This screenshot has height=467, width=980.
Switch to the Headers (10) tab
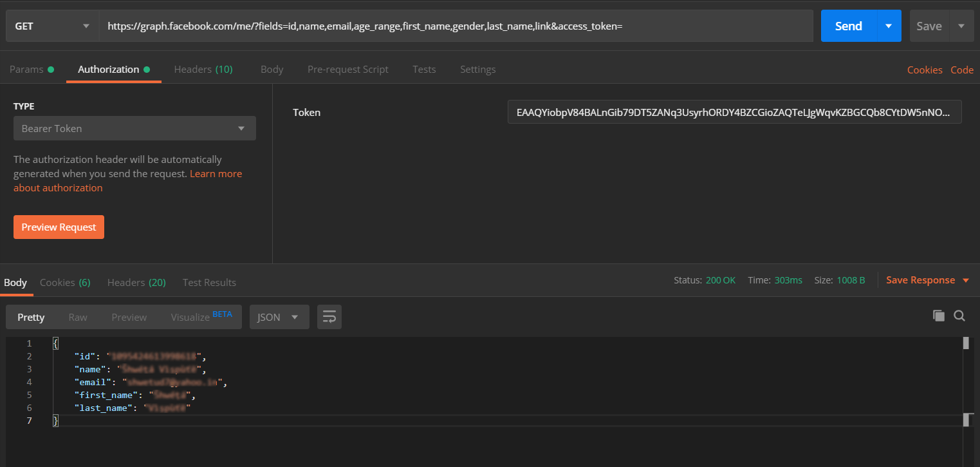pyautogui.click(x=203, y=69)
